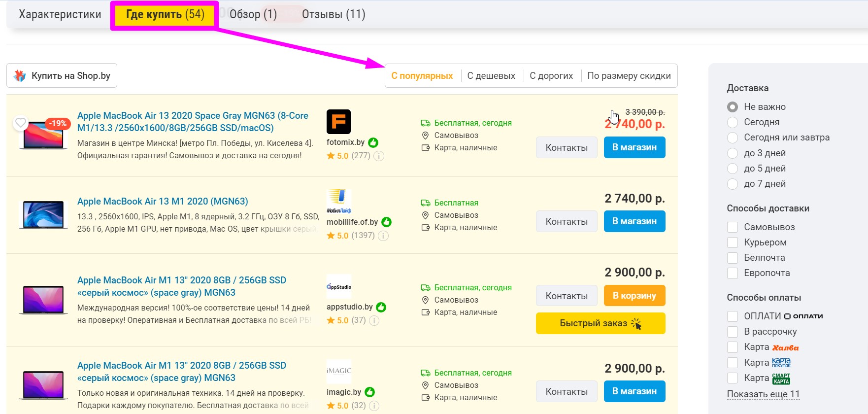Check the Европочта delivery method

point(733,273)
